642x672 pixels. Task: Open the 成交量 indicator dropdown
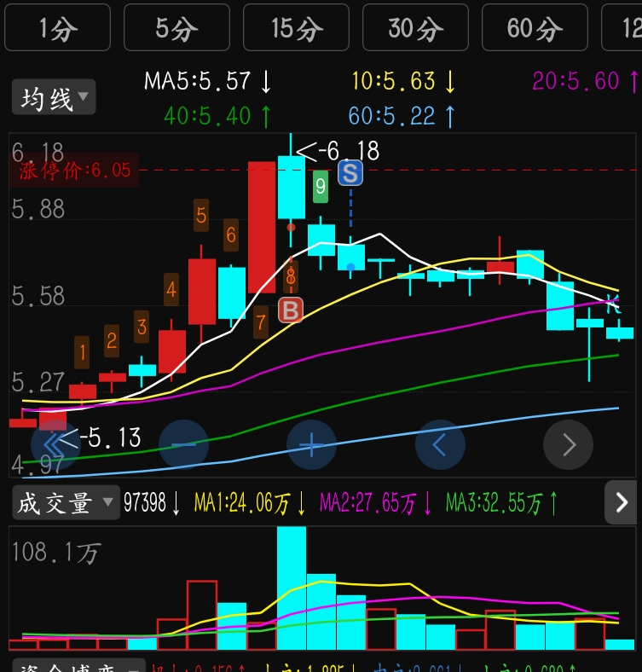[x=66, y=502]
